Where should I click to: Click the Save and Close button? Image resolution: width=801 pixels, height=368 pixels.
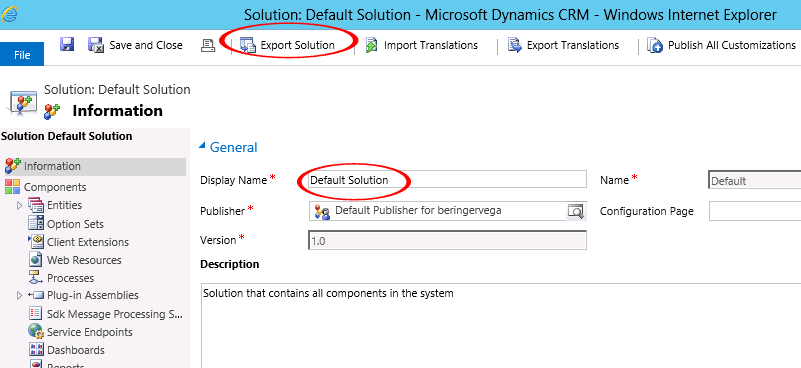click(135, 45)
